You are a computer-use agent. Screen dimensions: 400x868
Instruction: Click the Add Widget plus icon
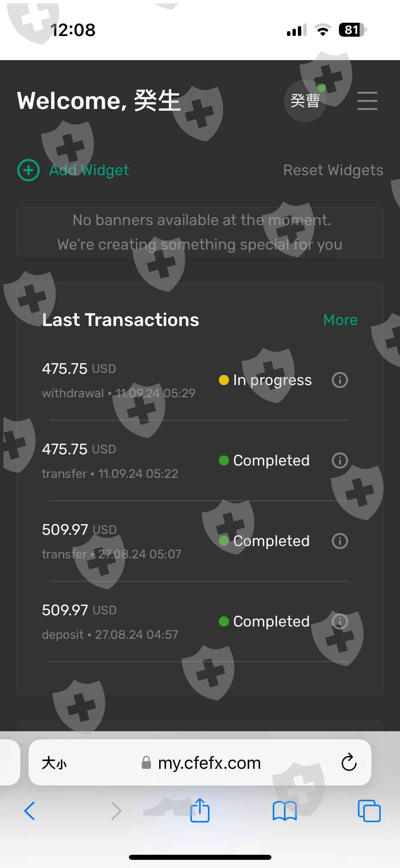pos(28,170)
